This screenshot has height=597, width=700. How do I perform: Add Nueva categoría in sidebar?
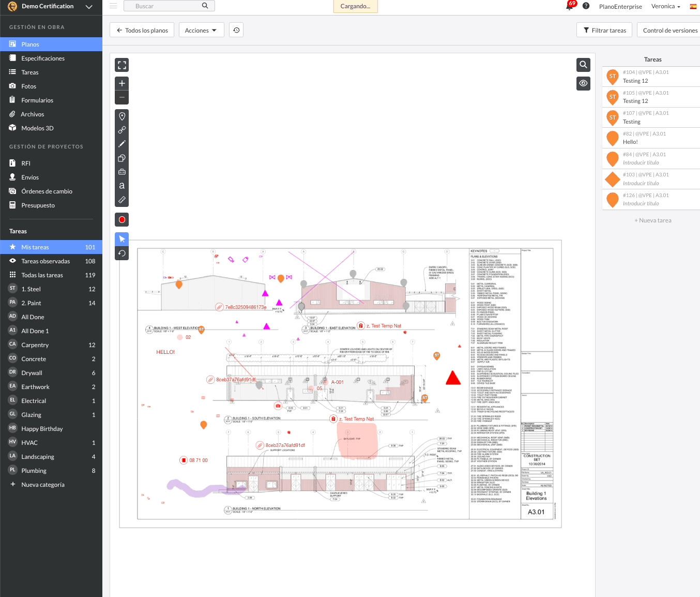[x=43, y=485]
